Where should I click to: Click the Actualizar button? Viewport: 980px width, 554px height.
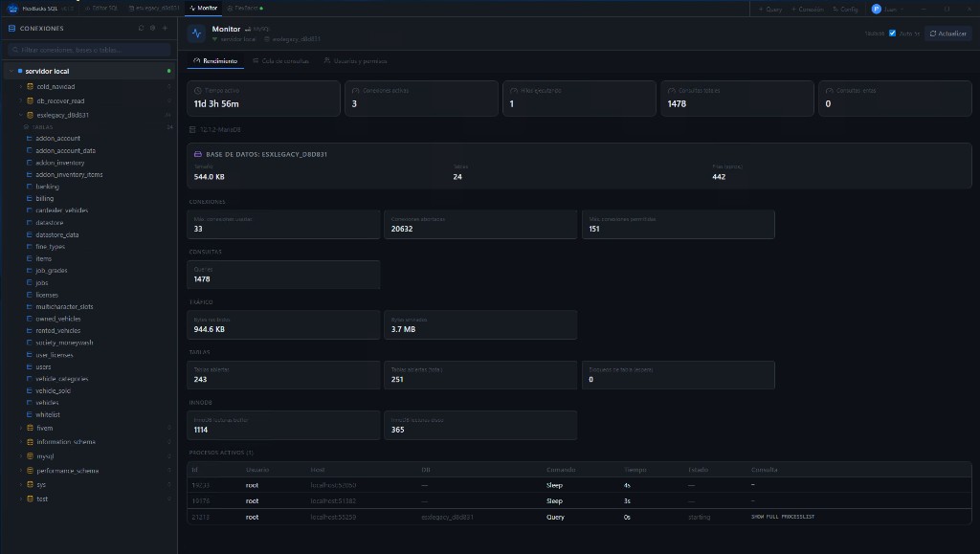tap(948, 33)
